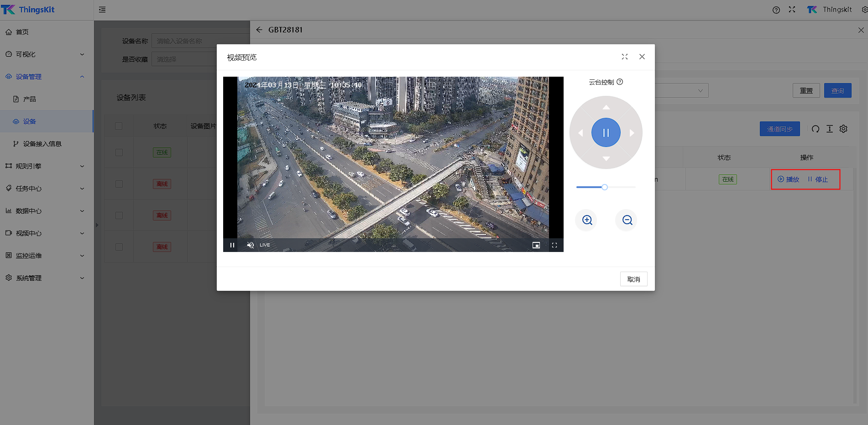Maximize the video preview dialog
The image size is (868, 425).
pos(625,57)
